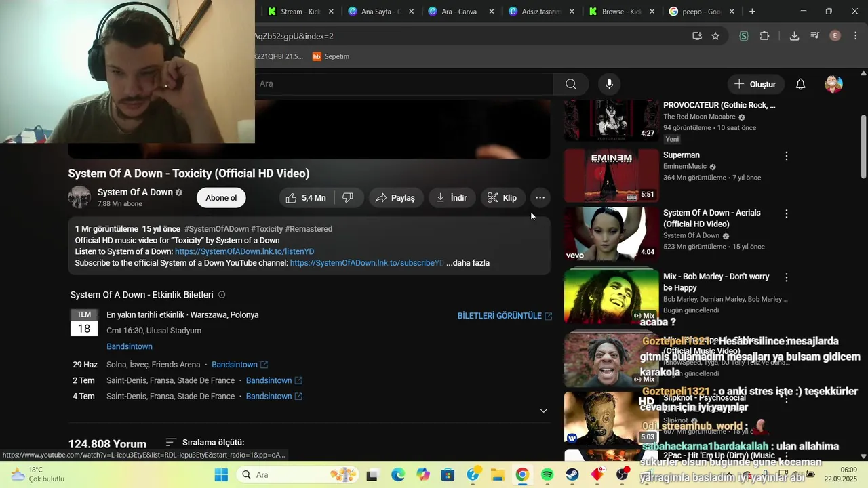The width and height of the screenshot is (868, 488).
Task: Start voice search with the microphone
Action: (609, 84)
